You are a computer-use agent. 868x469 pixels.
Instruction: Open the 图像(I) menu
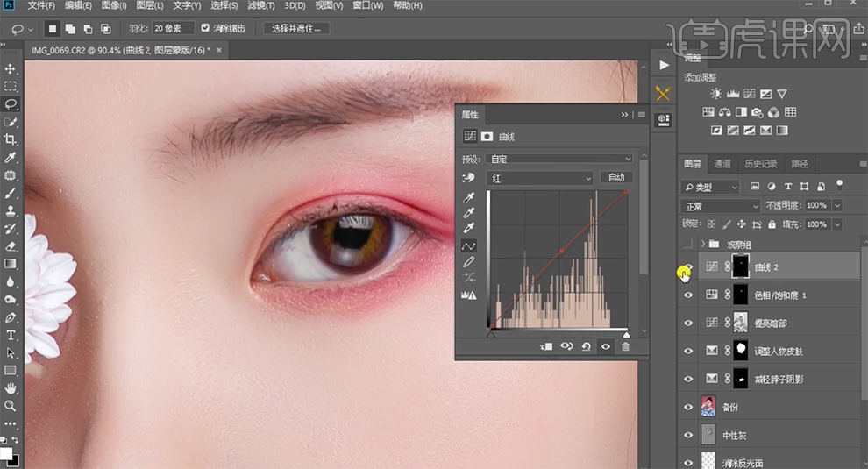click(x=114, y=5)
